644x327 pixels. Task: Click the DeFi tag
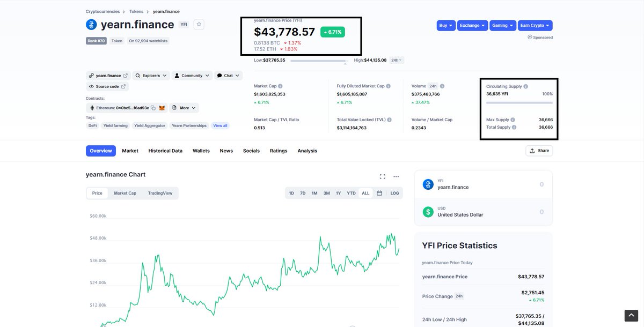pyautogui.click(x=93, y=125)
